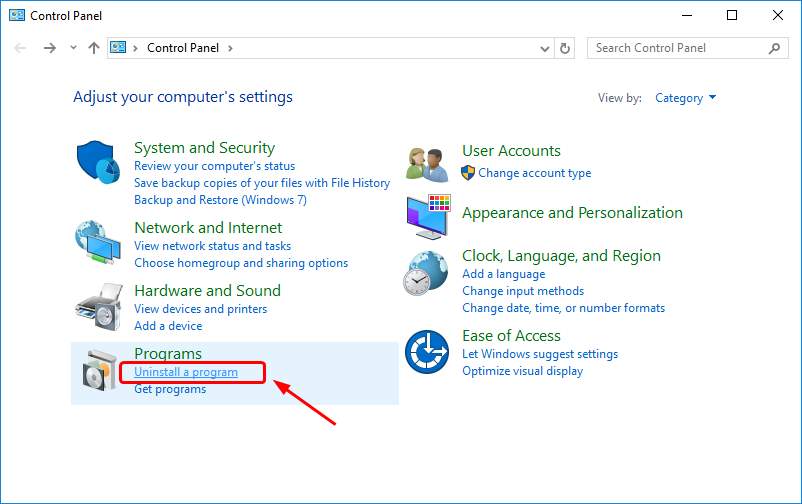Navigate forward with the forward arrow
This screenshot has width=802, height=504.
50,48
